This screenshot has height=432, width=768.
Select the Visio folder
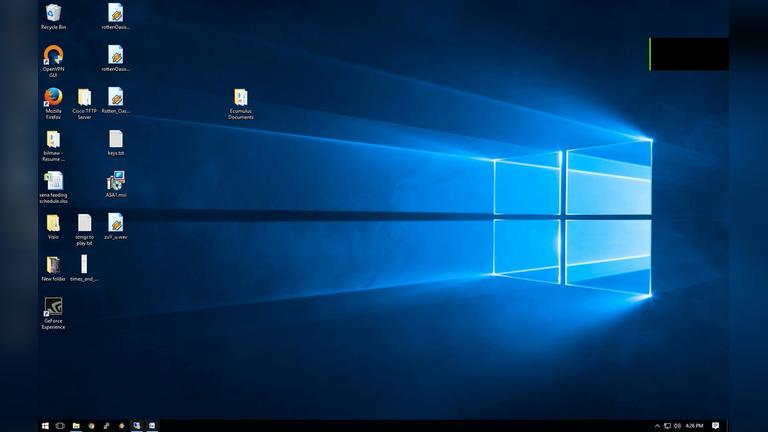click(x=53, y=226)
